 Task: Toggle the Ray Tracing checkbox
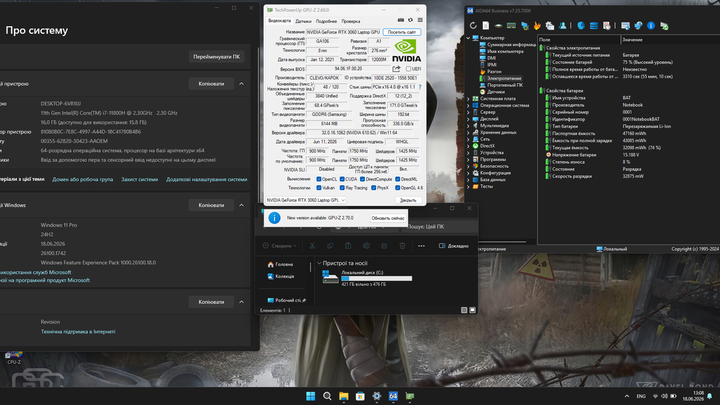pos(342,188)
